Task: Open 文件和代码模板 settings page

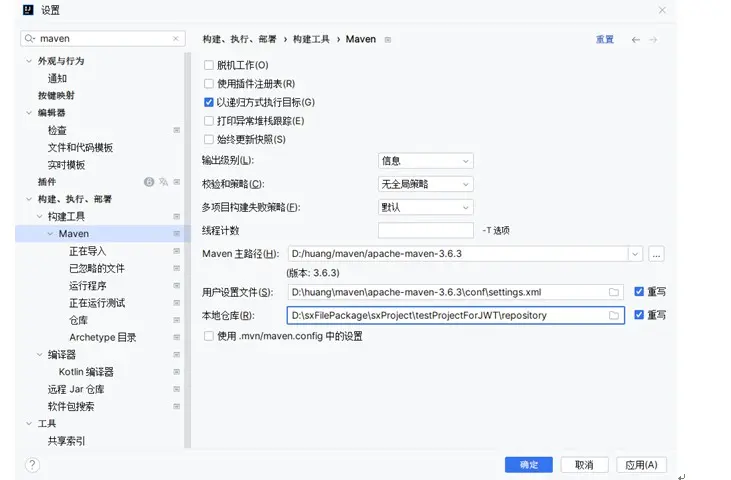Action: pos(80,148)
